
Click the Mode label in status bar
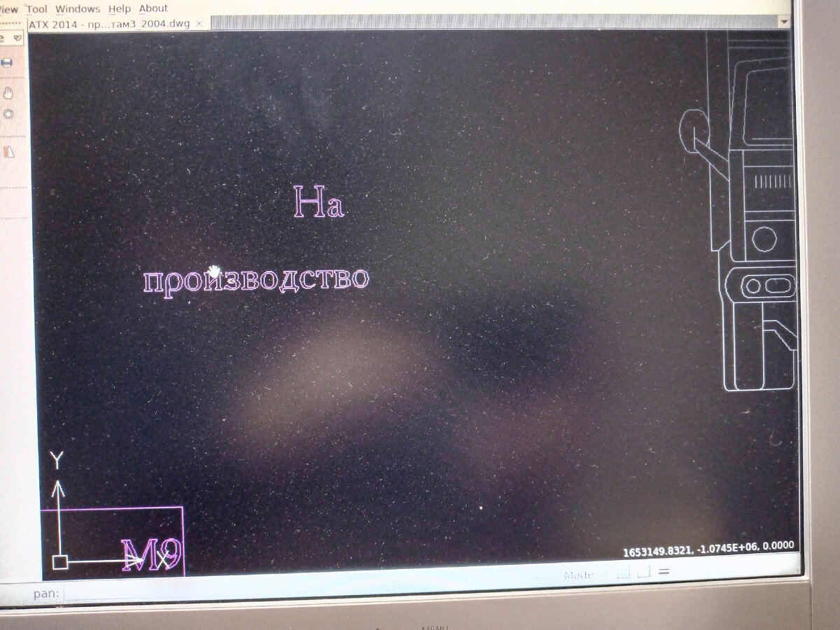tap(579, 575)
